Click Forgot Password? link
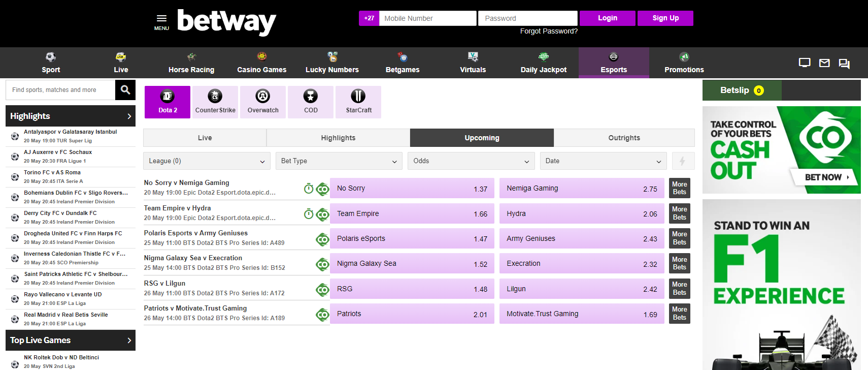The height and width of the screenshot is (370, 868). [549, 31]
